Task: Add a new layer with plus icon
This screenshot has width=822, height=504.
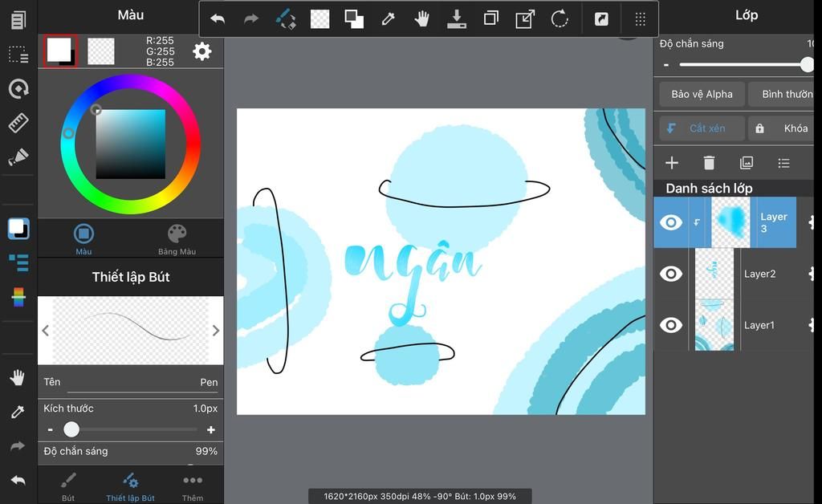Action: tap(672, 163)
